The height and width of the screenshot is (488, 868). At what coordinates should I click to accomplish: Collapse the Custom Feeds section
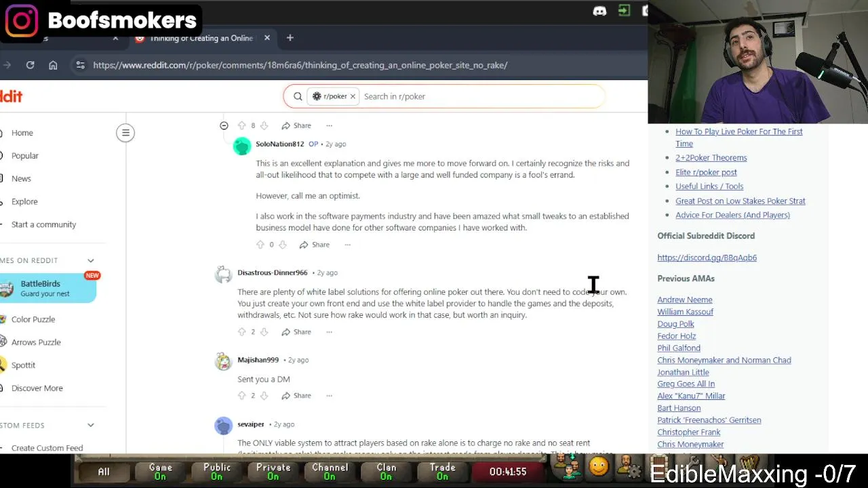(x=90, y=425)
